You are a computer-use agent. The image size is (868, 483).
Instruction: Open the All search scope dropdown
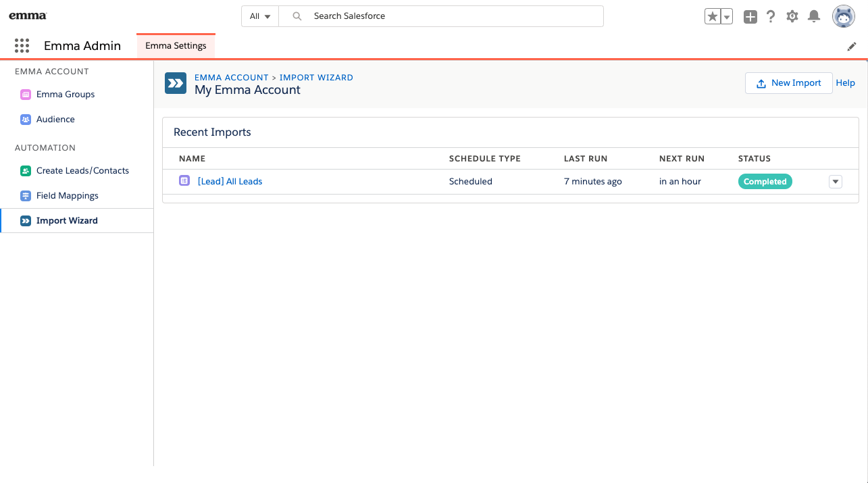click(260, 16)
